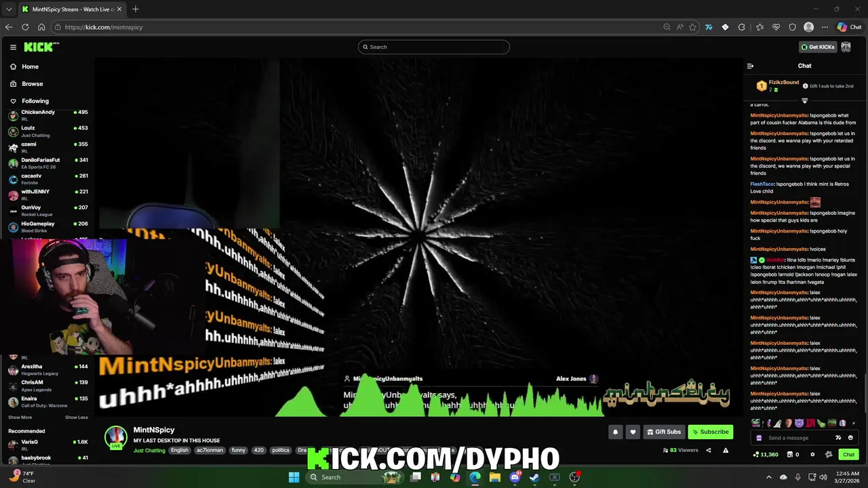Open VarisG recommended channel

[47, 445]
